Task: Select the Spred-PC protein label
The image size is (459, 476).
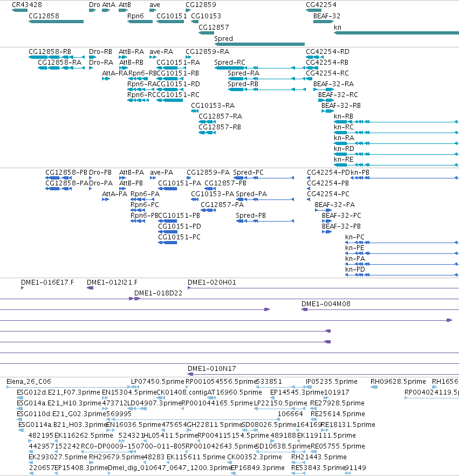Action: [x=248, y=173]
